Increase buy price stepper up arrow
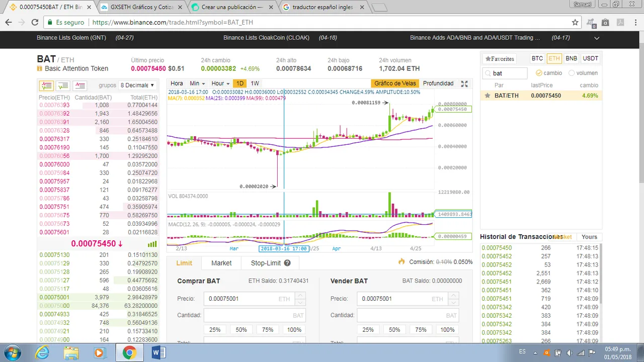 point(300,296)
